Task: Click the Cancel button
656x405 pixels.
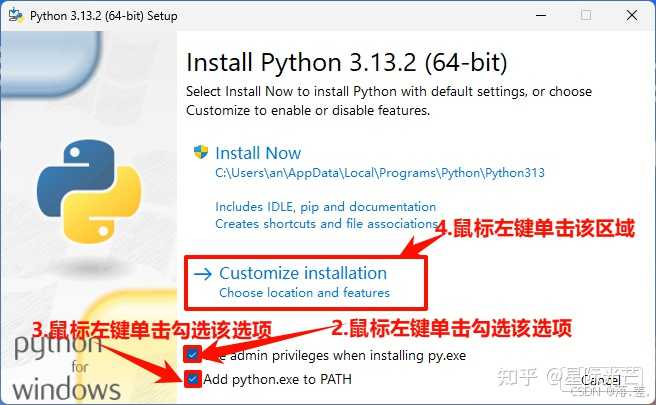Action: (x=600, y=380)
